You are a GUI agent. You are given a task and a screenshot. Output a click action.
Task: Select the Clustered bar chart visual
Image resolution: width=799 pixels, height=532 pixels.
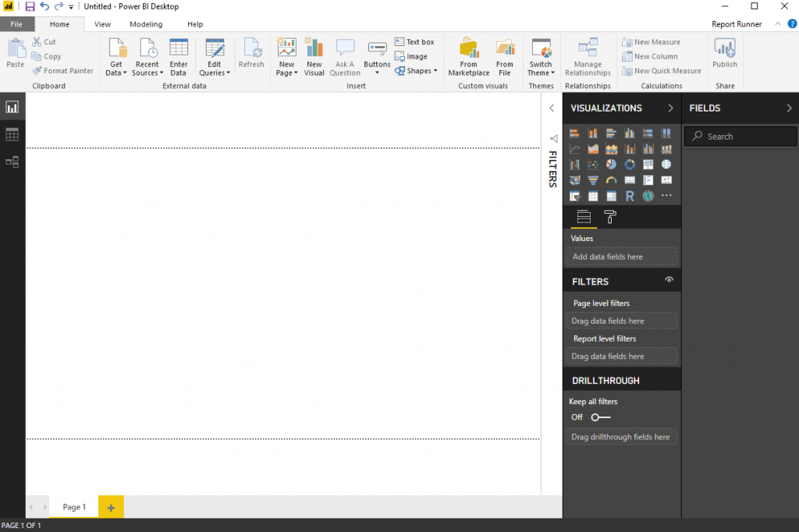(611, 133)
